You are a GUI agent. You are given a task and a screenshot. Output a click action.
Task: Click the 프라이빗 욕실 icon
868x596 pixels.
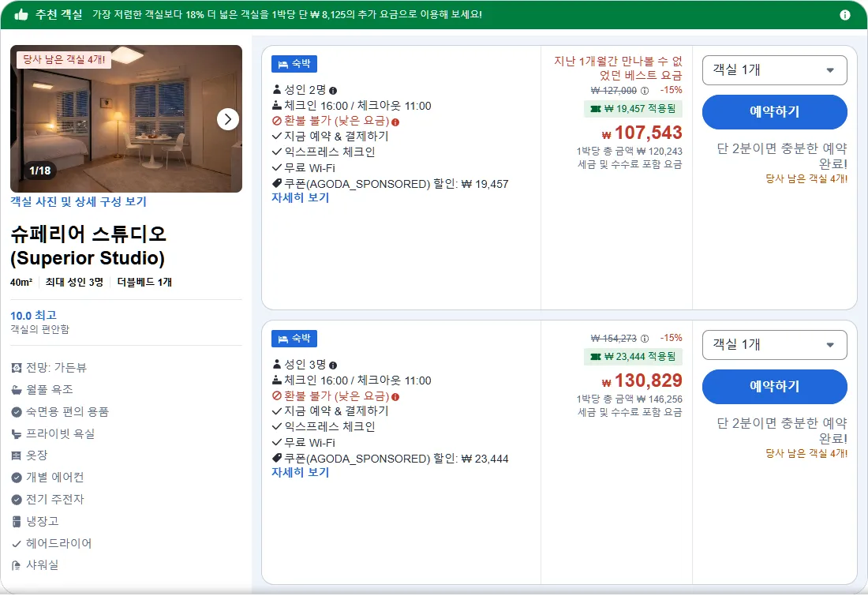tap(17, 434)
